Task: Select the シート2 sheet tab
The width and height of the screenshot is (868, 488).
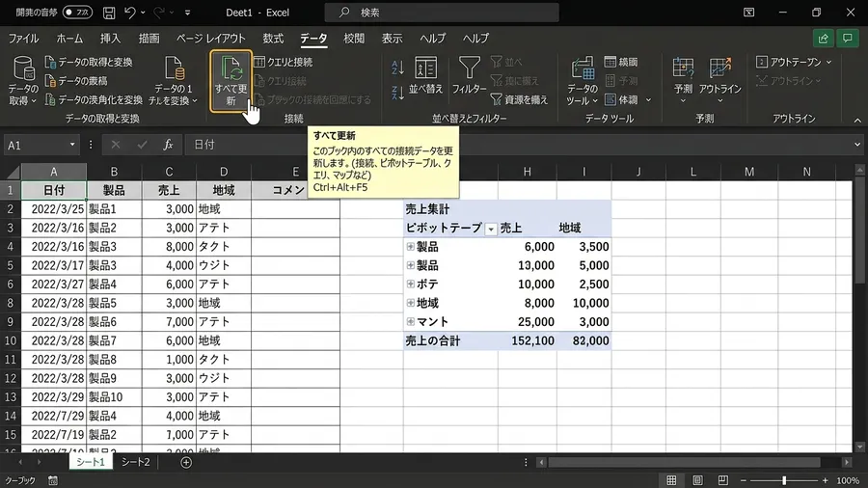Action: click(x=136, y=462)
